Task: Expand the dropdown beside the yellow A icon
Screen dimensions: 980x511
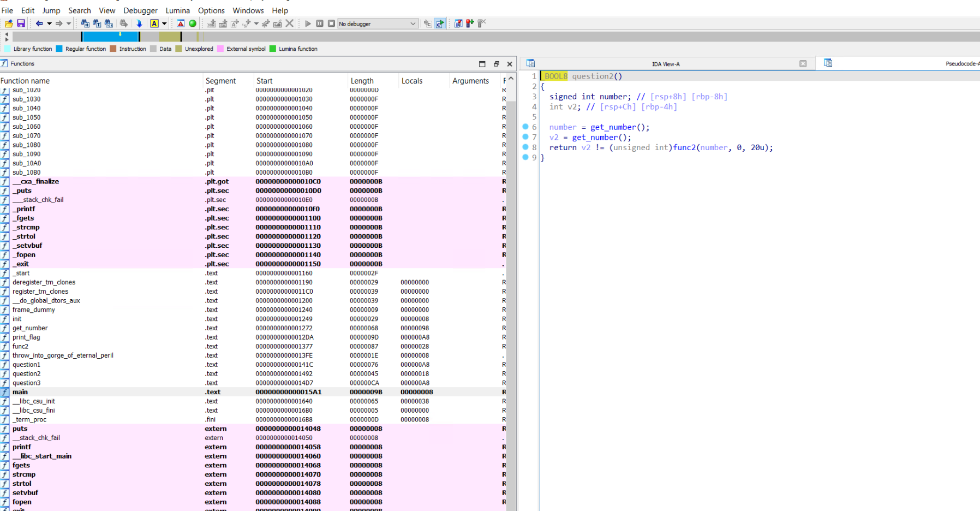Action: [164, 23]
